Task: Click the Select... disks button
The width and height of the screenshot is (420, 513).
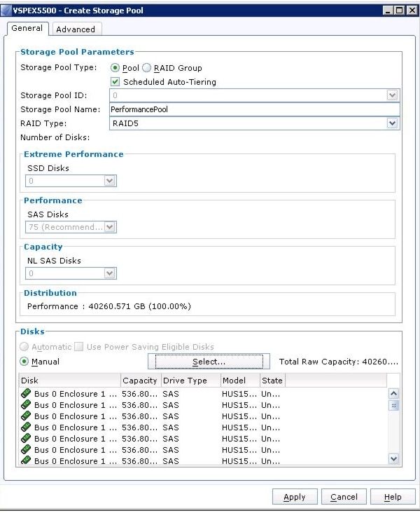Action: tap(209, 362)
